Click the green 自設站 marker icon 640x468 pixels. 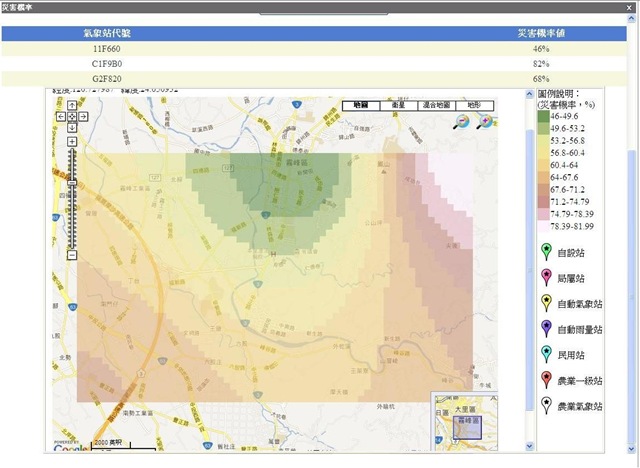pos(546,251)
